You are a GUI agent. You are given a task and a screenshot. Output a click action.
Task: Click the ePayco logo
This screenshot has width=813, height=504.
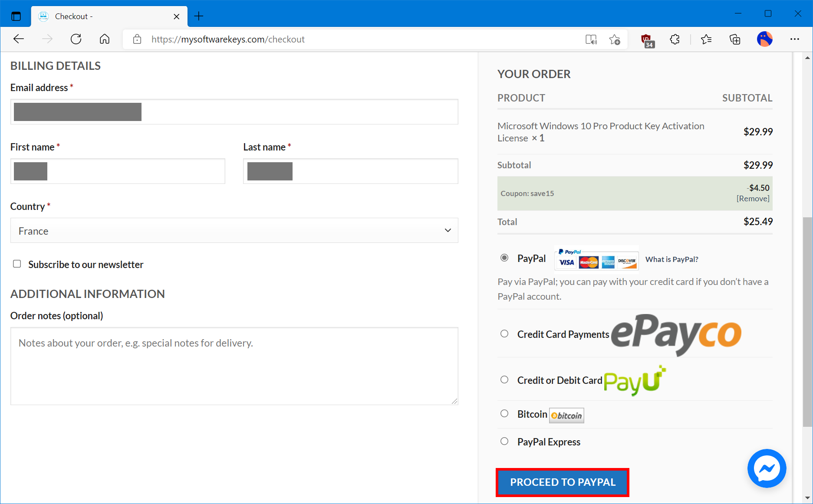tap(676, 334)
